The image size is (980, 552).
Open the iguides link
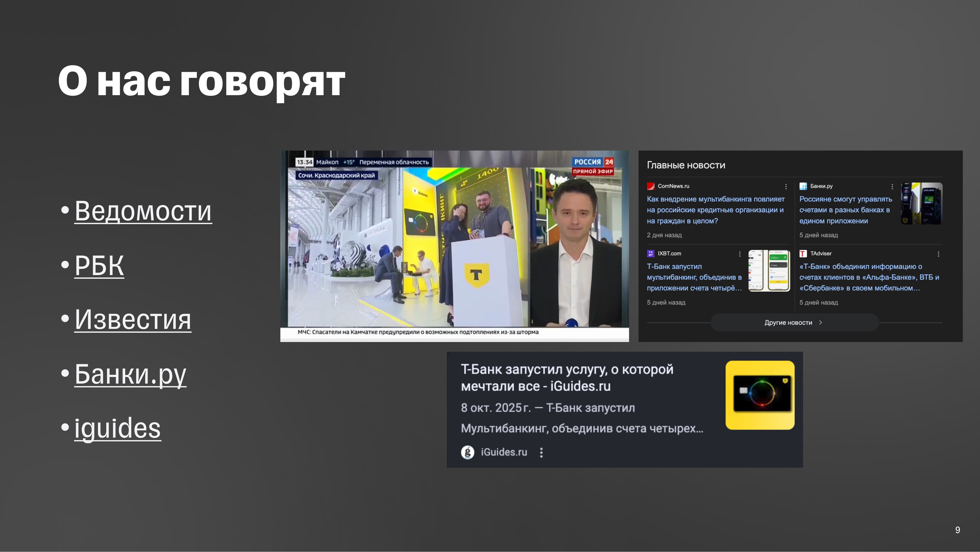coord(118,428)
